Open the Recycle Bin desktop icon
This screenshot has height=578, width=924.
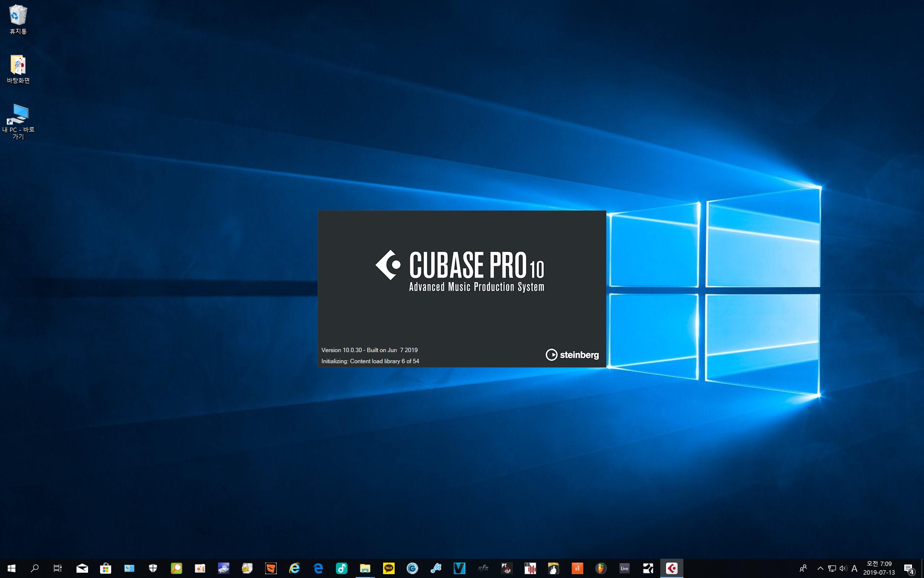click(x=18, y=20)
